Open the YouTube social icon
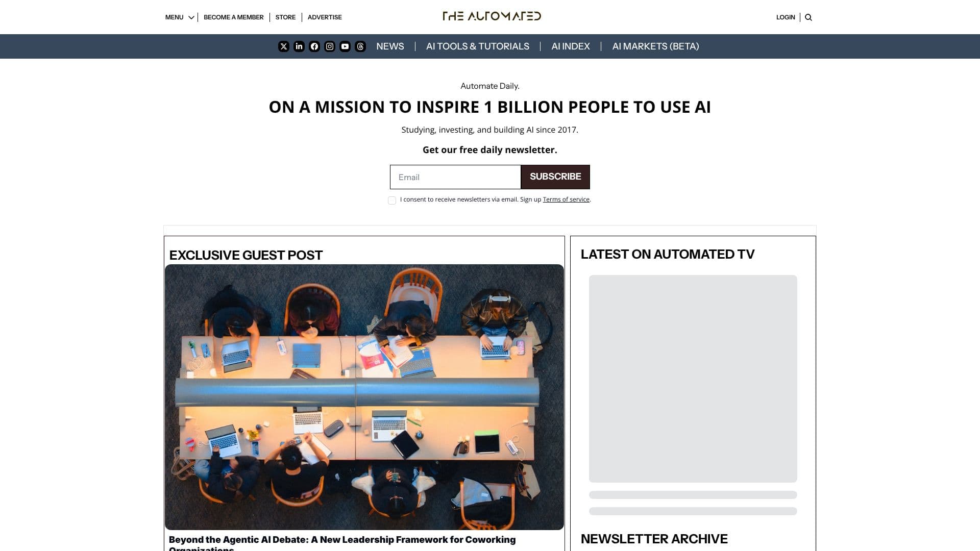980x551 pixels. (345, 46)
